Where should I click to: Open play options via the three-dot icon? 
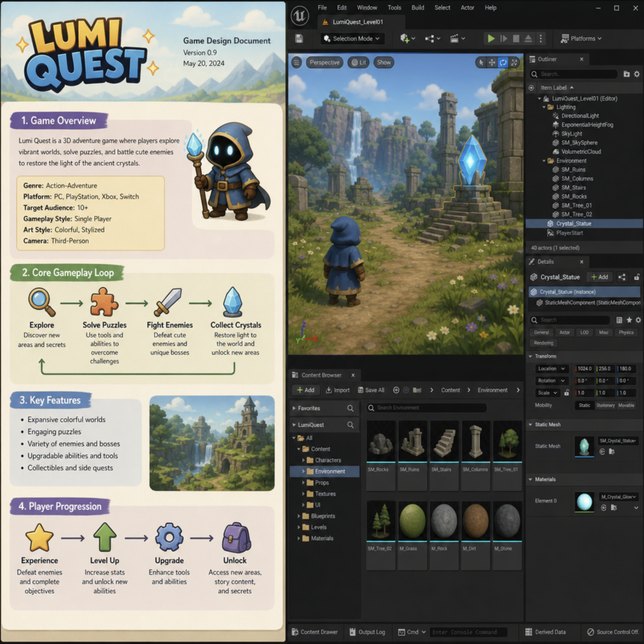pyautogui.click(x=541, y=38)
